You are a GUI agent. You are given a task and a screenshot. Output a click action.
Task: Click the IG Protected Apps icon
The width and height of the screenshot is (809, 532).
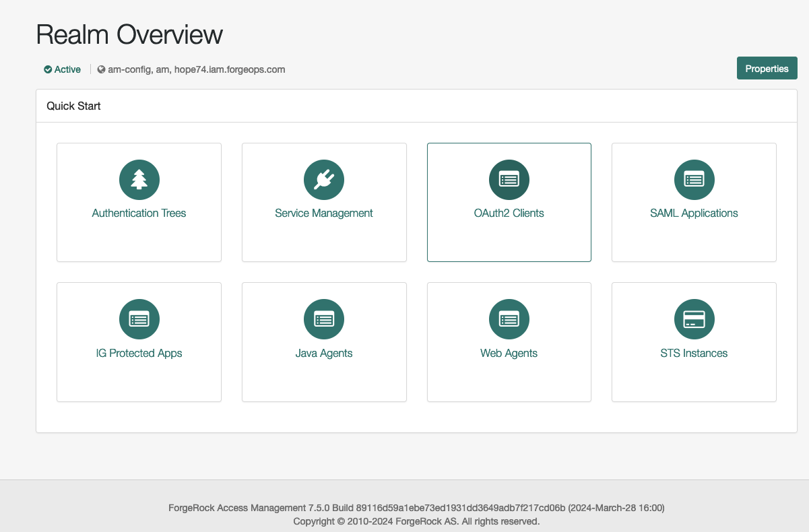point(139,320)
